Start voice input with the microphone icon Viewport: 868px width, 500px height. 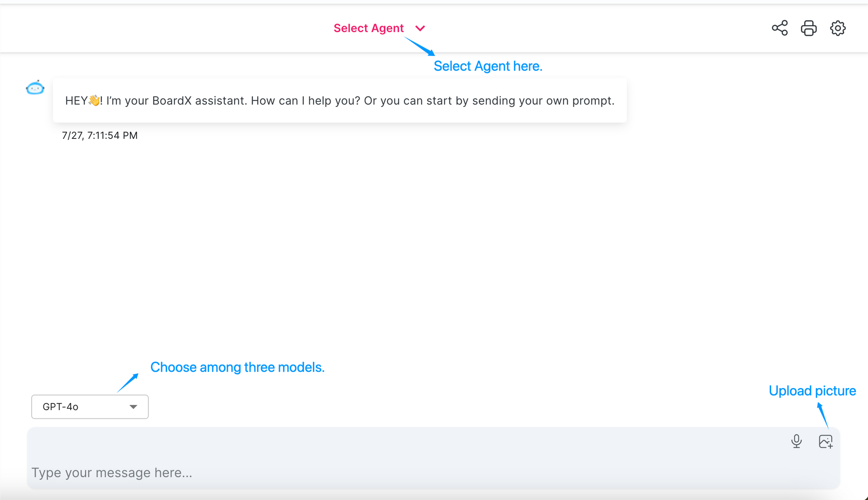[796, 441]
